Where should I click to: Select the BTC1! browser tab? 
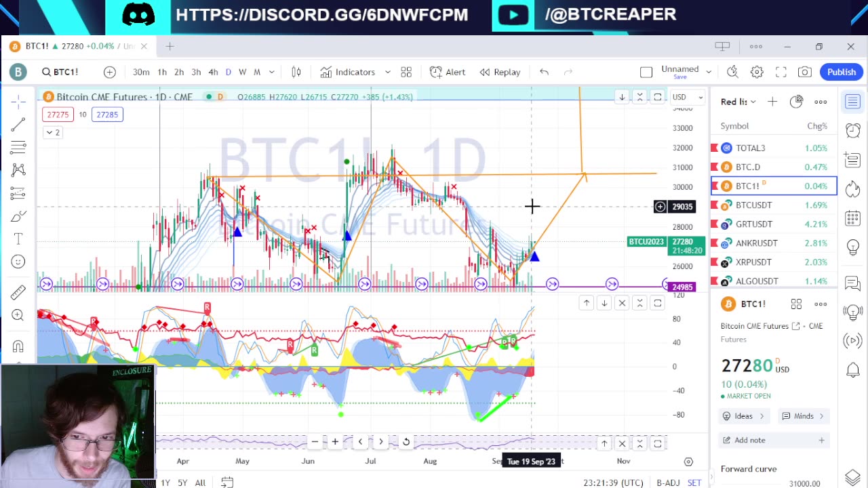[x=79, y=46]
